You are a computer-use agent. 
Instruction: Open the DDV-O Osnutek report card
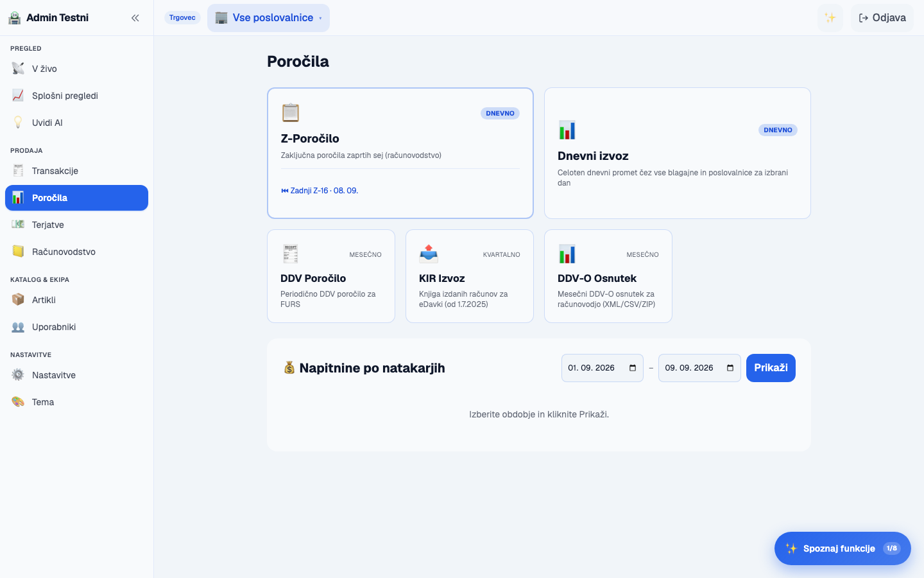(x=608, y=276)
